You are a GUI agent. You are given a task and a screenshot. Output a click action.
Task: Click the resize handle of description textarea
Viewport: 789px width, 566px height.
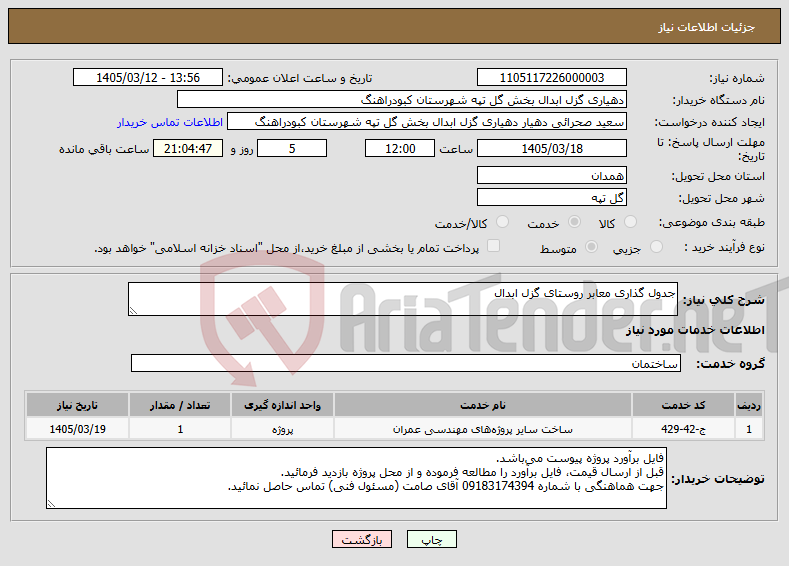(133, 311)
